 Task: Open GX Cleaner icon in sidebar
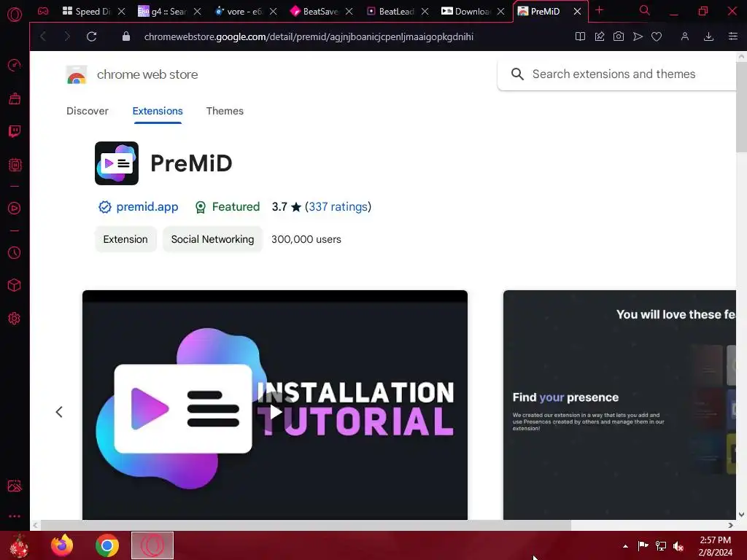coord(15,98)
